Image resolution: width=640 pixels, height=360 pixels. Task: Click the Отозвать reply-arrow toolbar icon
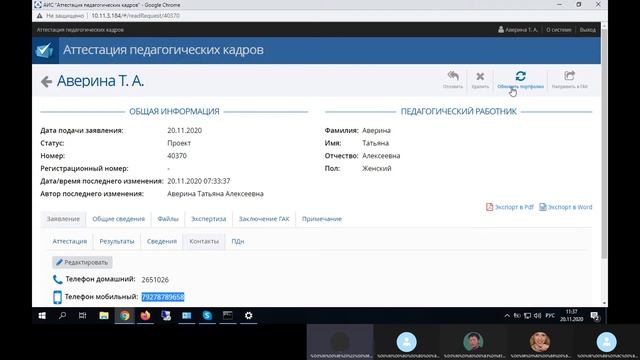click(453, 76)
